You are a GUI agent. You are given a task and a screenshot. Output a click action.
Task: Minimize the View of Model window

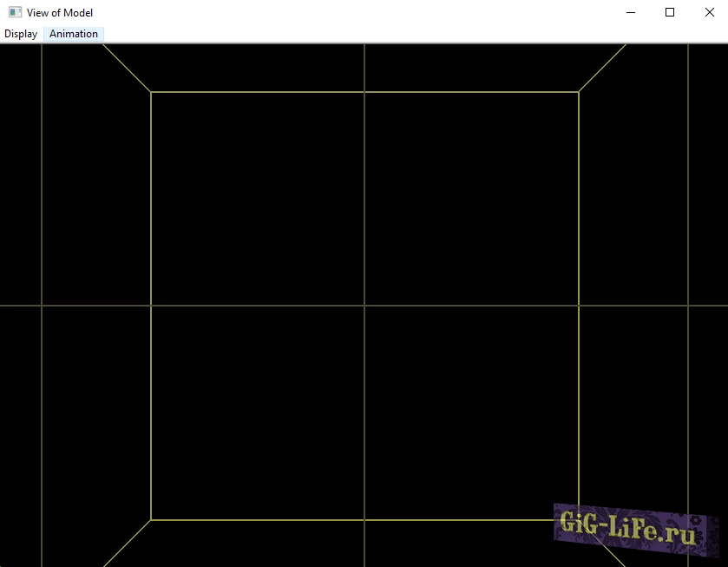629,12
